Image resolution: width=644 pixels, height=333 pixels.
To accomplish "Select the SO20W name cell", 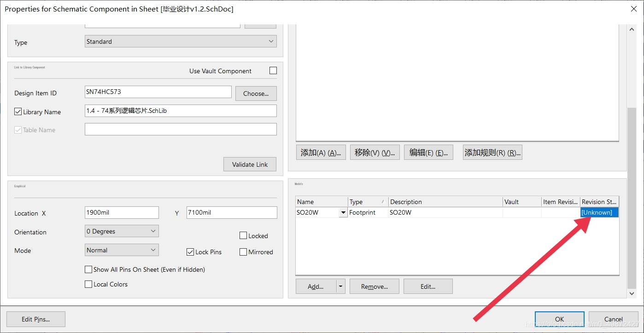I will click(x=317, y=212).
